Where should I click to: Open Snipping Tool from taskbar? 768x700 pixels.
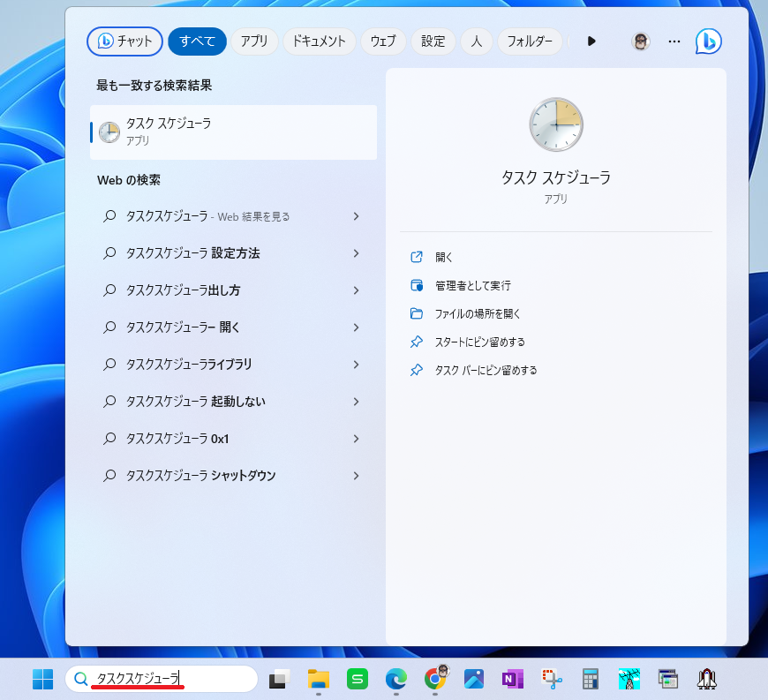click(552, 679)
